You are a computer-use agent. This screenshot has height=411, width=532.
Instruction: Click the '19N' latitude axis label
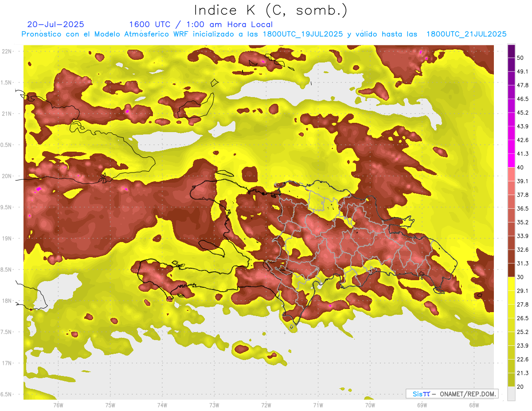pos(8,239)
